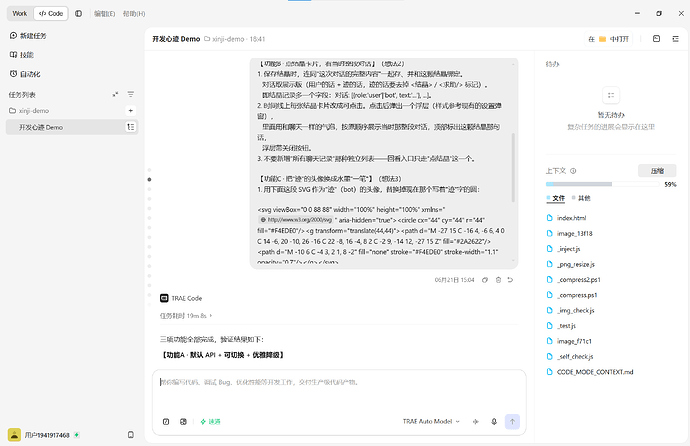Switch to the 其他 tab

pos(581,198)
